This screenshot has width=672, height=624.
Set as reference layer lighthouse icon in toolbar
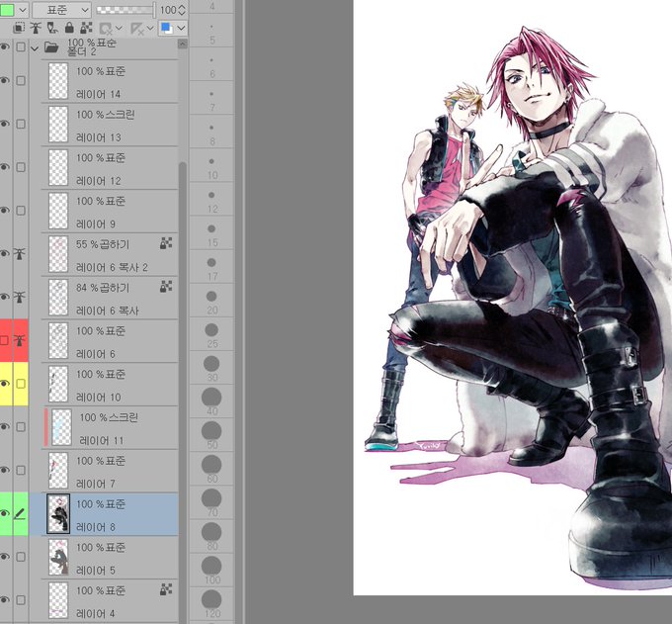tap(36, 29)
